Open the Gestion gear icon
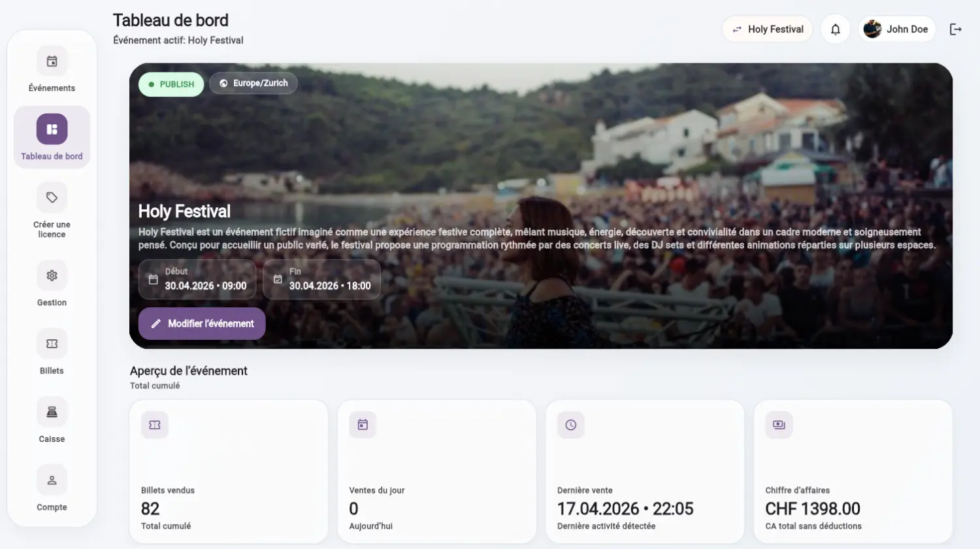 [52, 276]
